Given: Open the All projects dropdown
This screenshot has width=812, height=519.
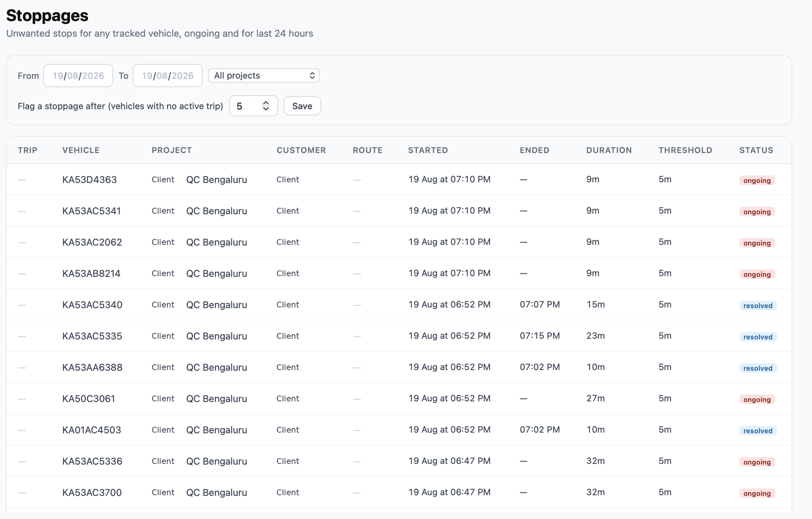Looking at the screenshot, I should [x=264, y=75].
